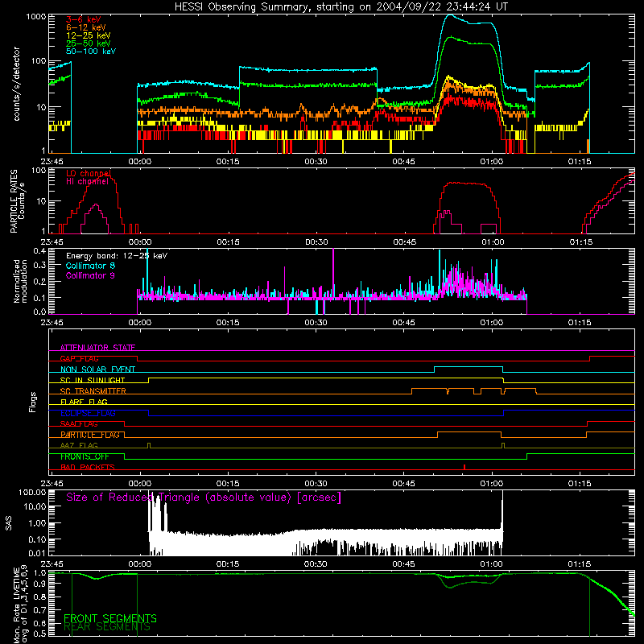Click the FLARE_FLAG label

pyautogui.click(x=84, y=402)
